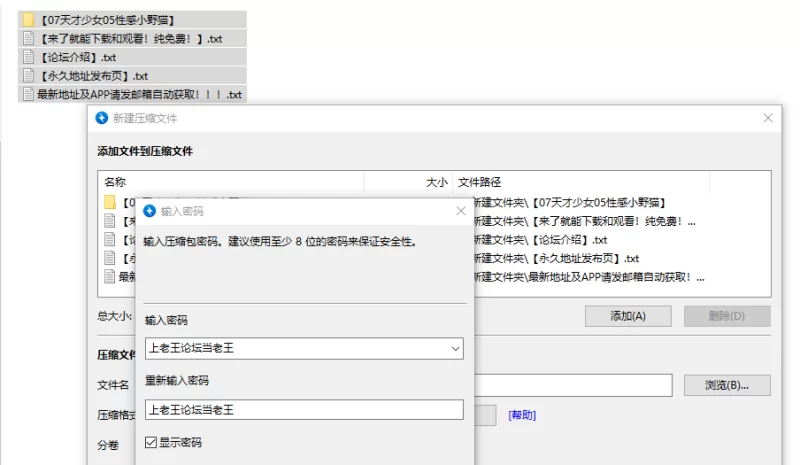Screen dimensions: 800x465
Task: Click the folder icon in the Explorer file list
Action: pyautogui.click(x=29, y=20)
